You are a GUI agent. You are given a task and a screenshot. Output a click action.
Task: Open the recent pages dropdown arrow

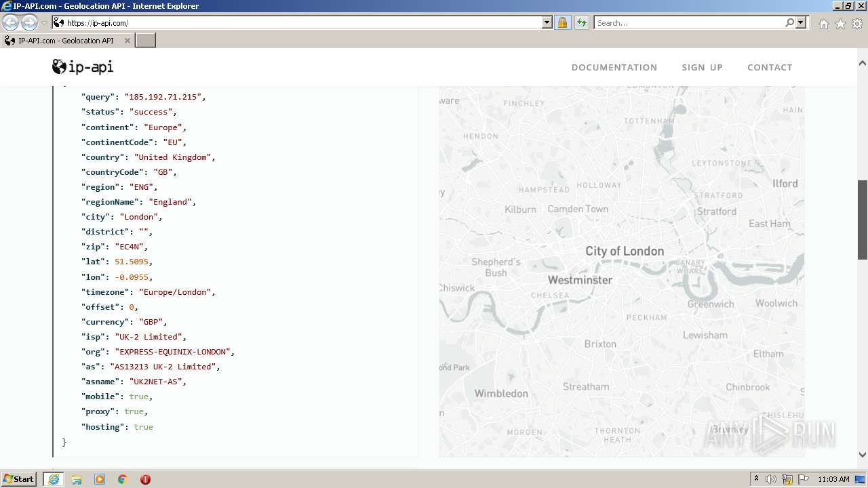click(44, 23)
